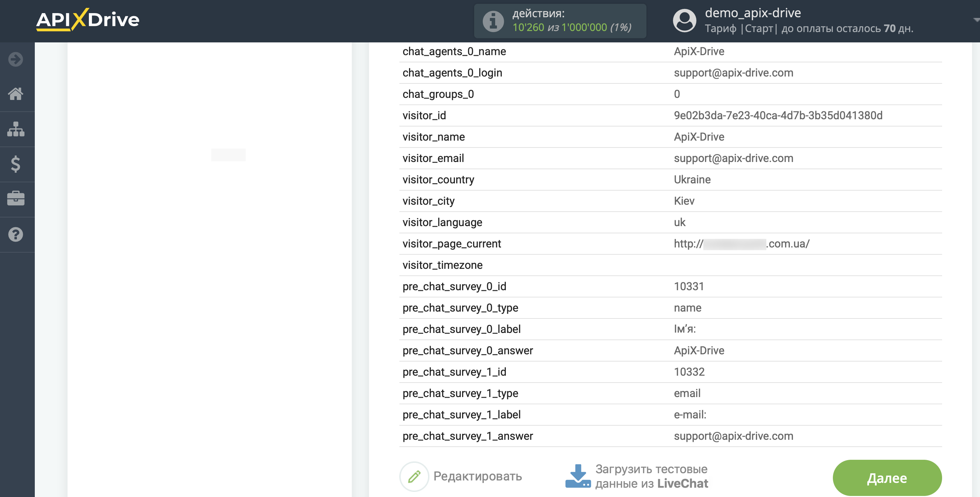Click the demo_apix-drive username

[x=753, y=13]
